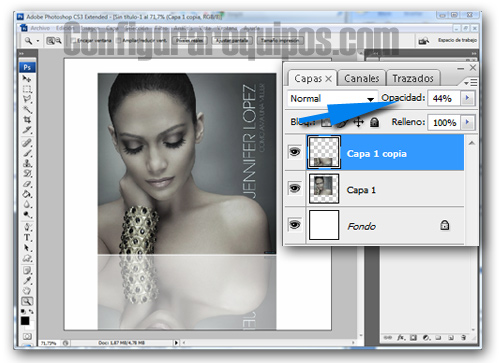Open the Capas panel options menu
This screenshot has width=500, height=363.
(x=471, y=82)
